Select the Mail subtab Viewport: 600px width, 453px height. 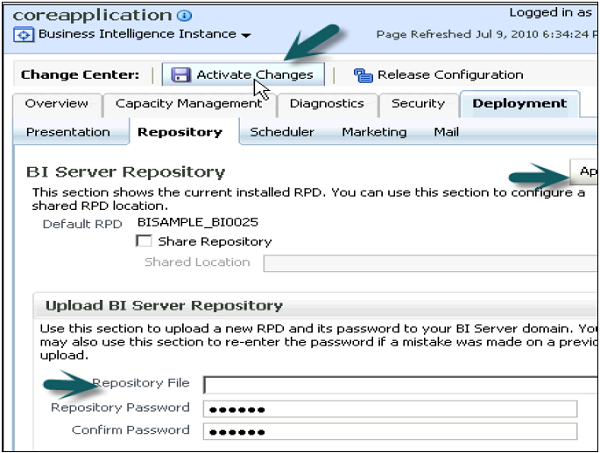point(446,132)
